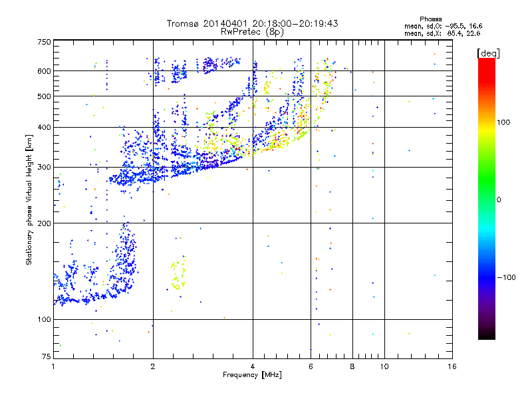Click the y-axis tick label '200'
Viewport: 532px width, 399px height.
pos(44,223)
